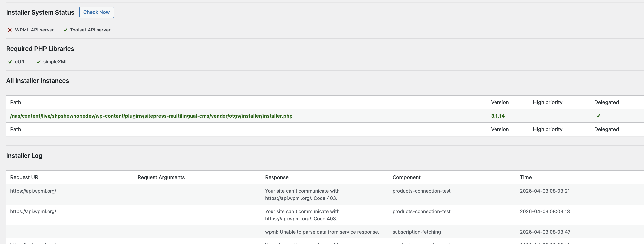Click the 'Unable to parse data' response message

click(x=322, y=232)
